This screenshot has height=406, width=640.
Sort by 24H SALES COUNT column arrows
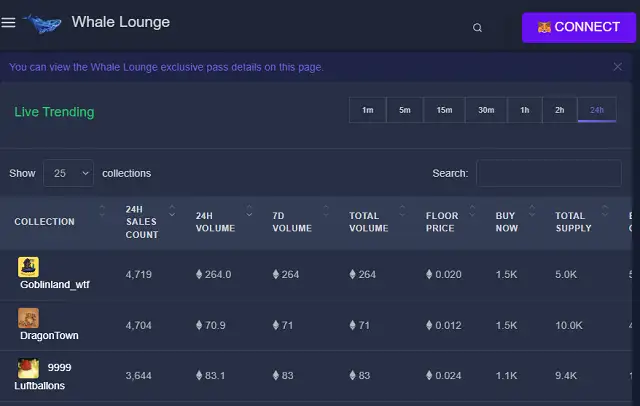click(x=172, y=211)
